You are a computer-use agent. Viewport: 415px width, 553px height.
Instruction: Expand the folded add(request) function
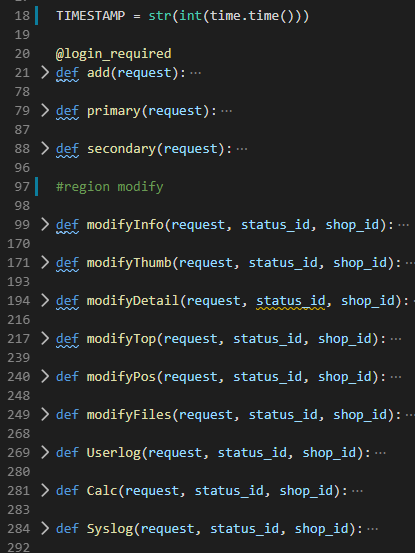point(45,73)
